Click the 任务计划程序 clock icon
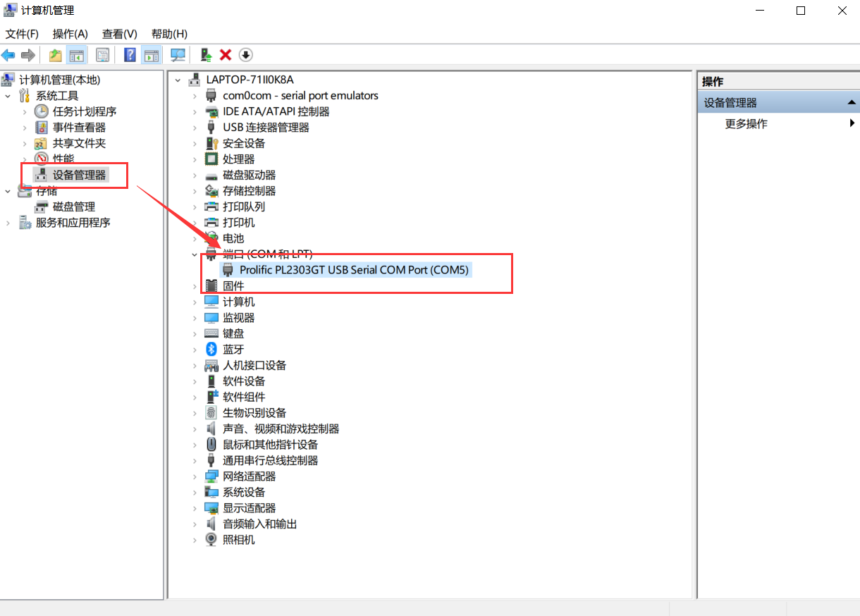The height and width of the screenshot is (616, 860). click(42, 111)
